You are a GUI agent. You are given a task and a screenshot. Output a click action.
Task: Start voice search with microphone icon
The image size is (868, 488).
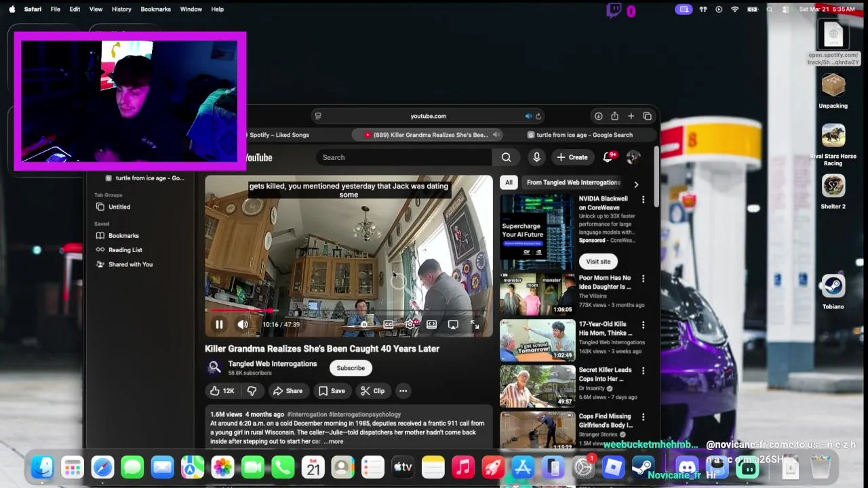(536, 157)
